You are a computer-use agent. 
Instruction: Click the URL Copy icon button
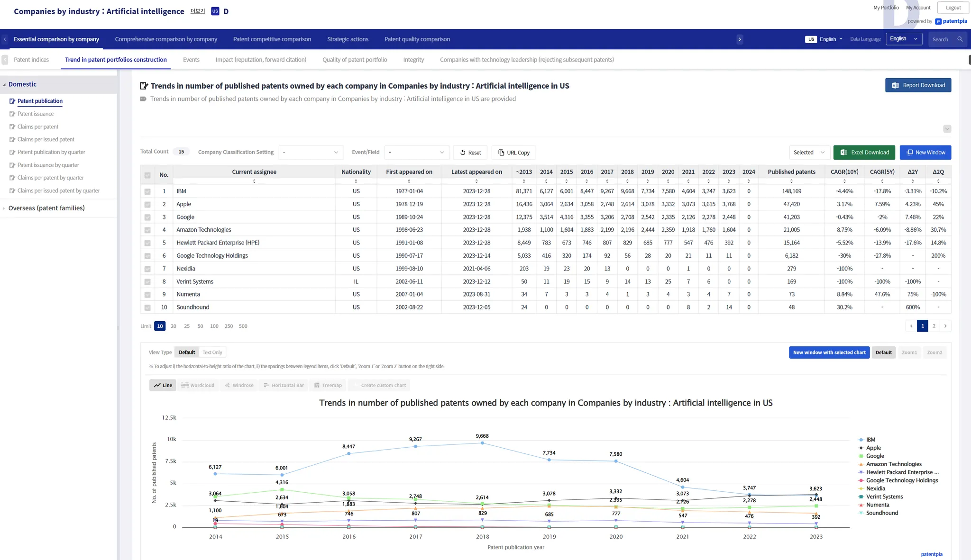coord(501,153)
